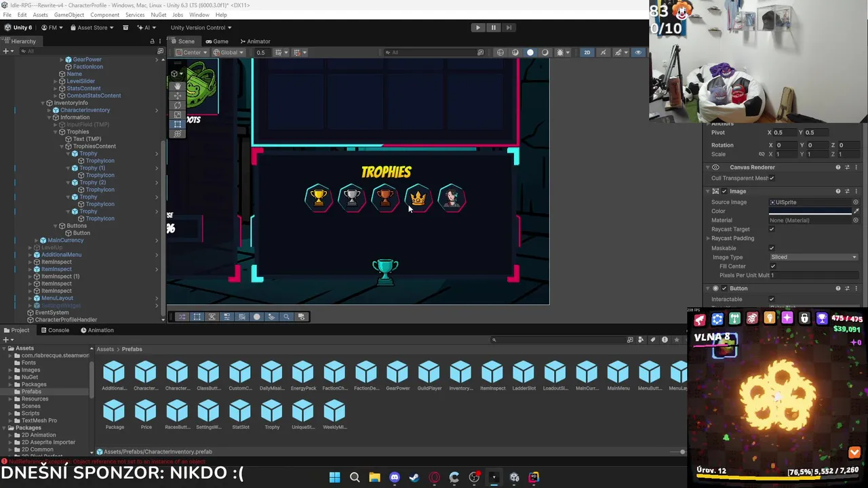This screenshot has width=868, height=488.
Task: Toggle the Raycast Target checkbox
Action: [x=772, y=229]
